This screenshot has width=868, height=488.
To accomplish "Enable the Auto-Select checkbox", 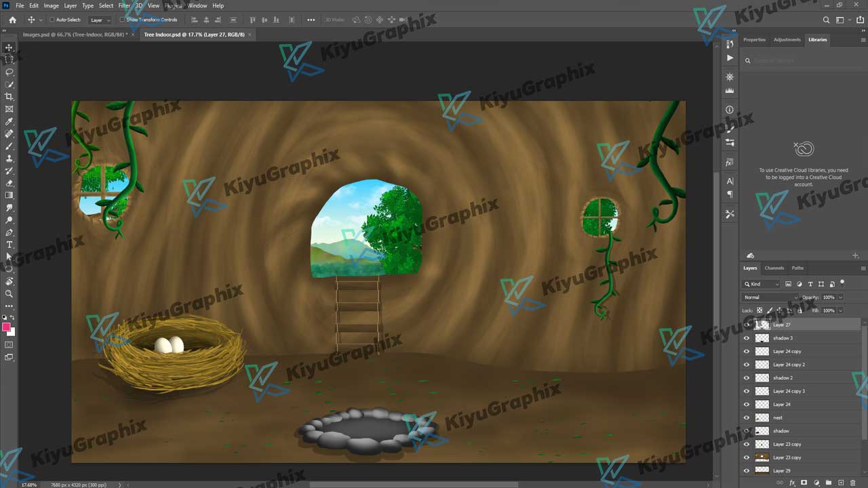I will click(x=52, y=20).
